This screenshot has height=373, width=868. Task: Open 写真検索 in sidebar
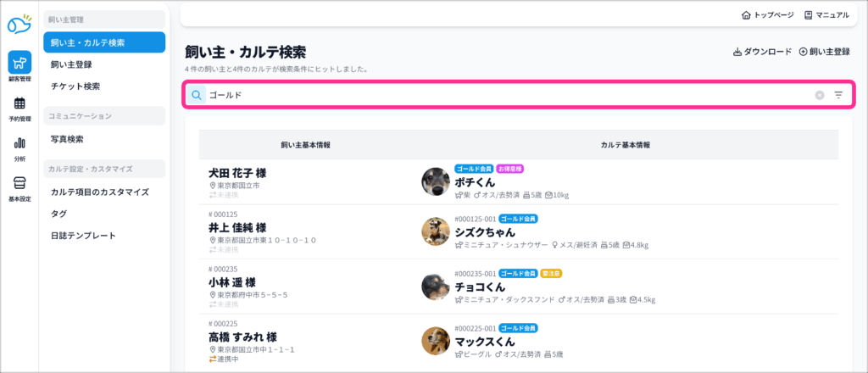pyautogui.click(x=67, y=139)
